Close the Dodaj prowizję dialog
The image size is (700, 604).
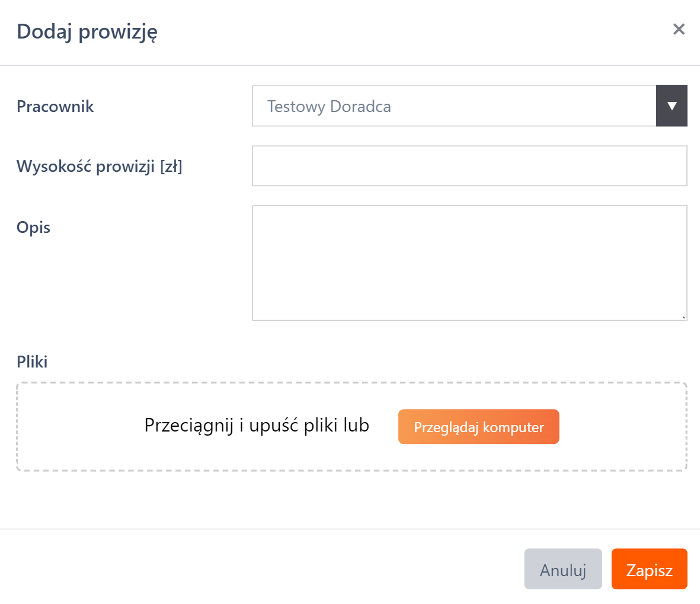pos(679,30)
